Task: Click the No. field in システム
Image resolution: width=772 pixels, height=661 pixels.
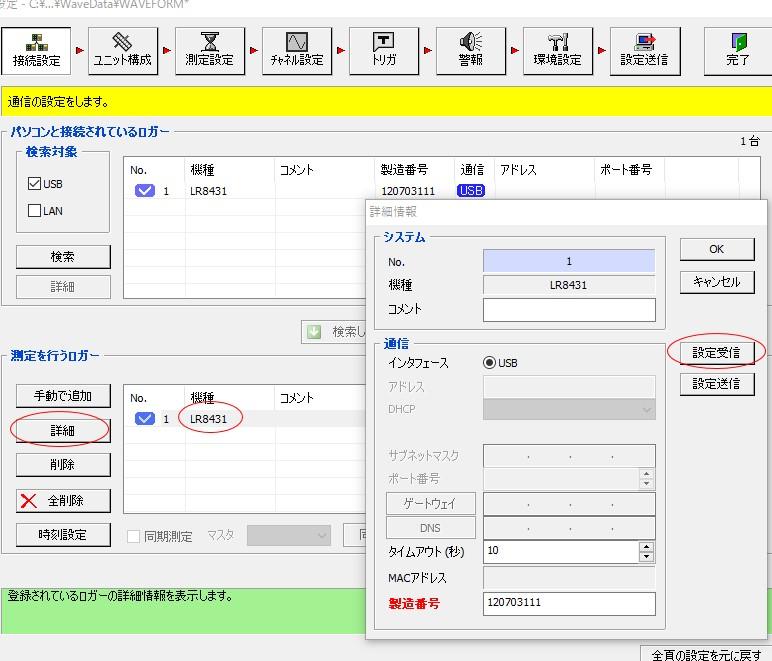Action: (569, 261)
